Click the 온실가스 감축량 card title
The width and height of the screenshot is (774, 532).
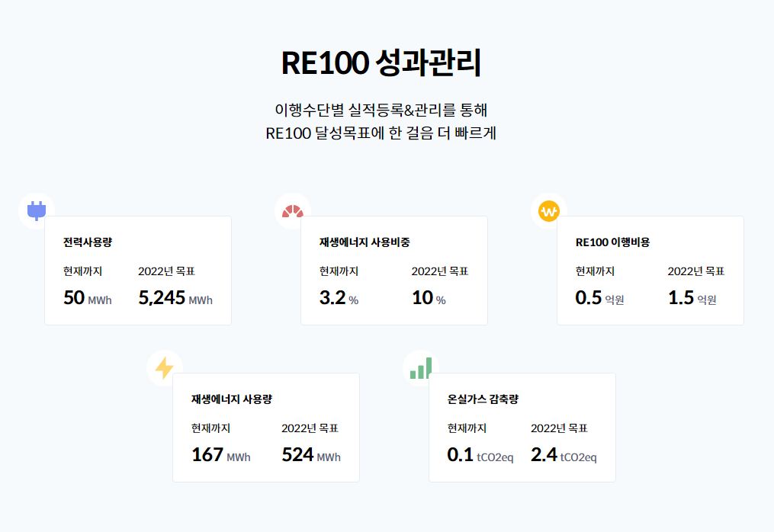[483, 399]
